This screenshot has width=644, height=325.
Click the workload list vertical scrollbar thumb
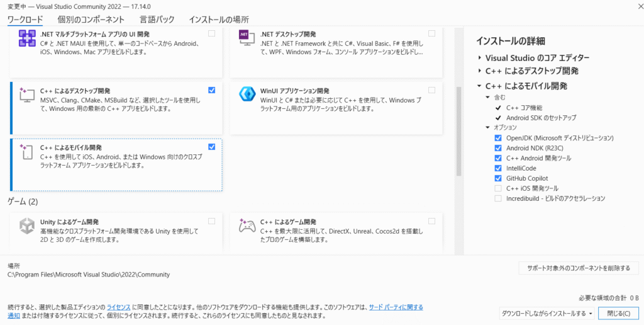pyautogui.click(x=458, y=132)
